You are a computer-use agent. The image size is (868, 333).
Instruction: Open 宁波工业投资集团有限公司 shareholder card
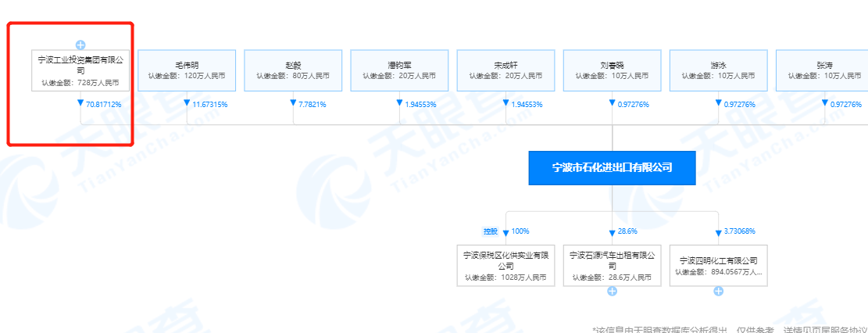click(80, 71)
